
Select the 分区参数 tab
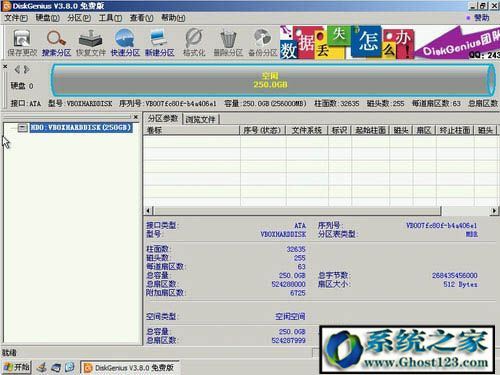(163, 119)
